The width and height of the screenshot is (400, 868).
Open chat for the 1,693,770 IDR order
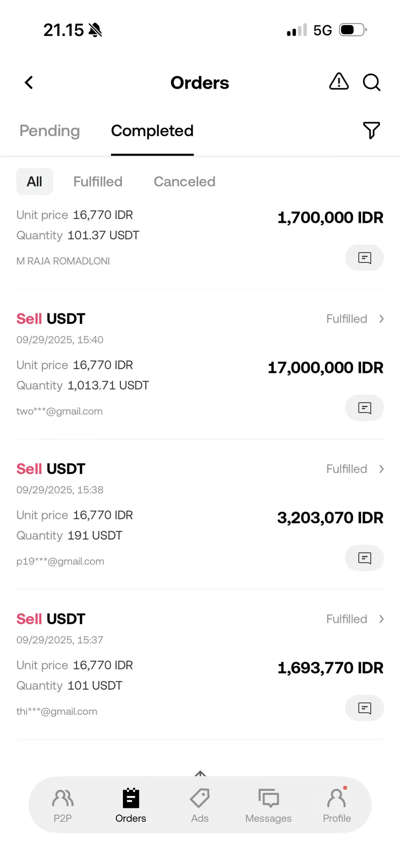[x=364, y=708]
